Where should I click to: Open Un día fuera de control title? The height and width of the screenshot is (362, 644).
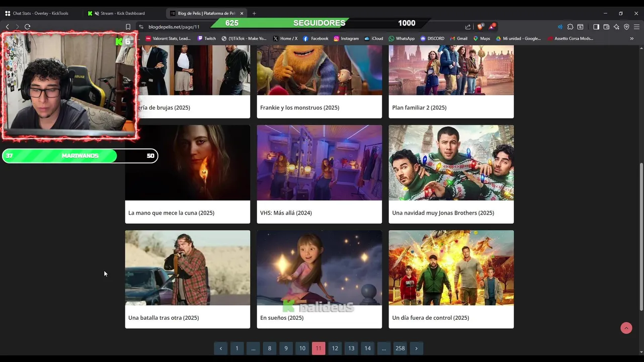pos(430,318)
